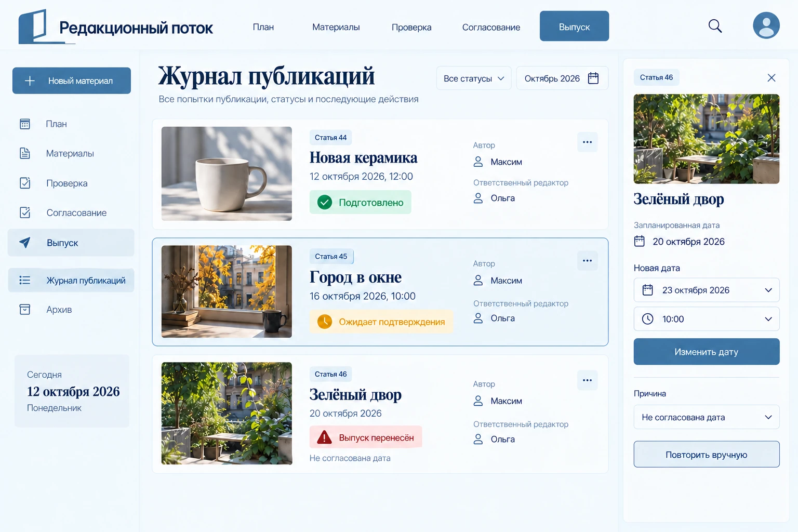
Task: Switch to the План tab in top navigation
Action: [263, 27]
